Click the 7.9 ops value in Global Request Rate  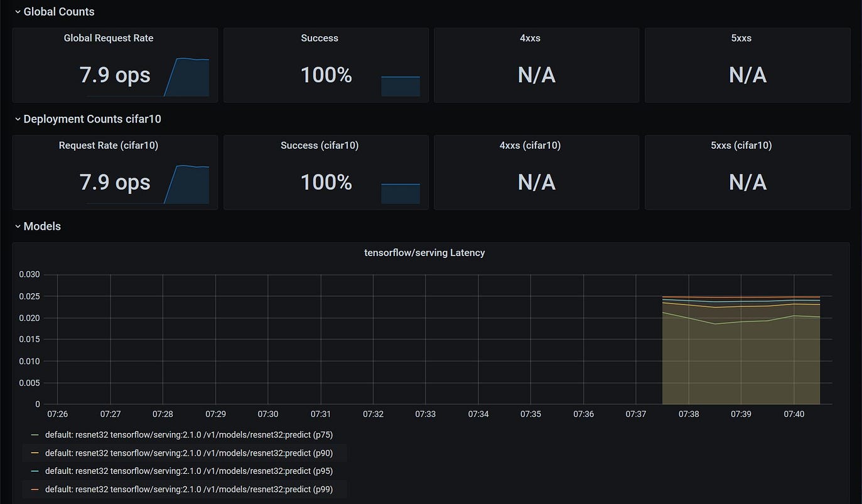point(115,75)
